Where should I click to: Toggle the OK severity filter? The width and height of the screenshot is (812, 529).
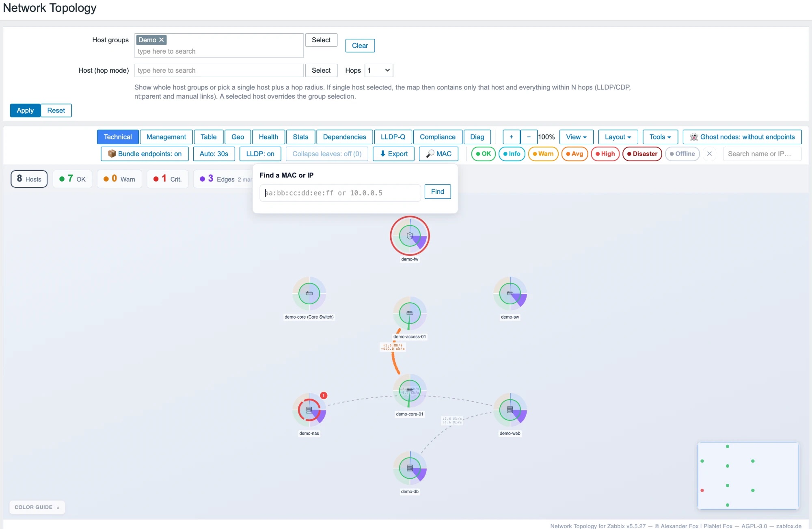point(483,154)
